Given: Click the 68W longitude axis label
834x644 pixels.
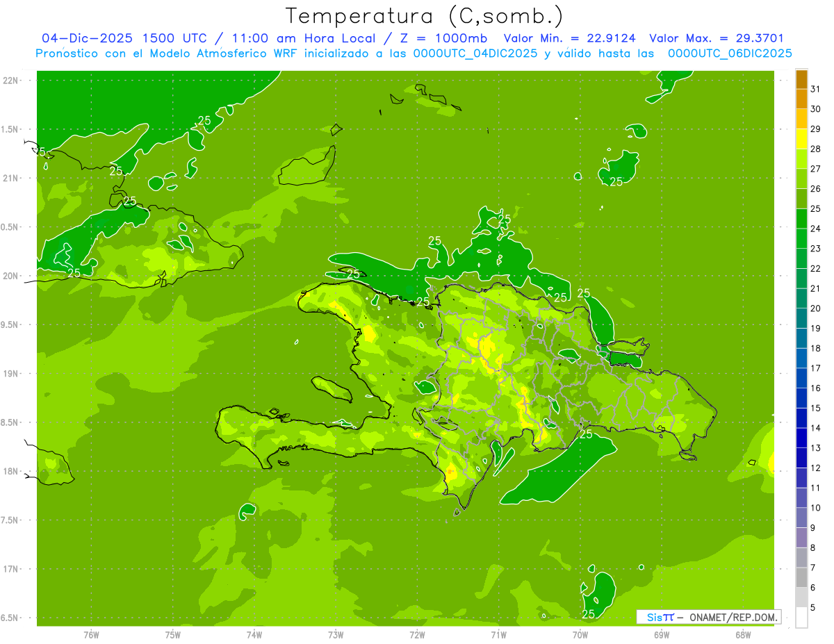Looking at the screenshot, I should click(x=743, y=635).
